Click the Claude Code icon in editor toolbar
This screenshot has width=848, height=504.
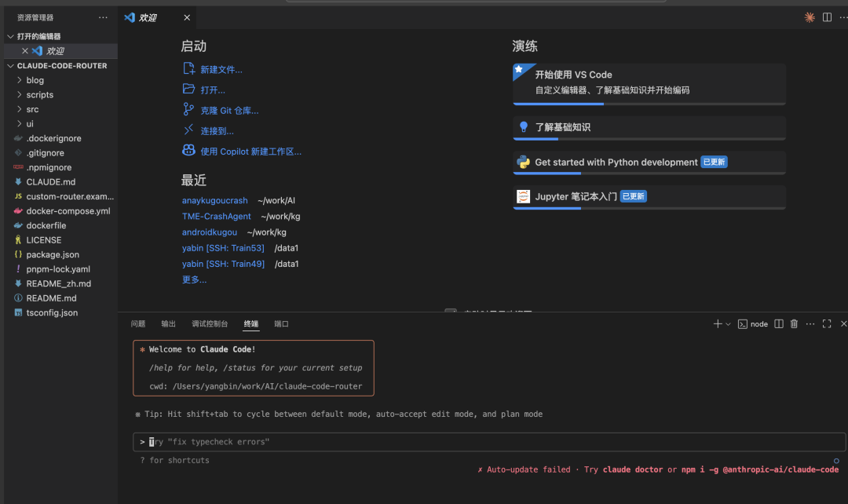coord(810,17)
